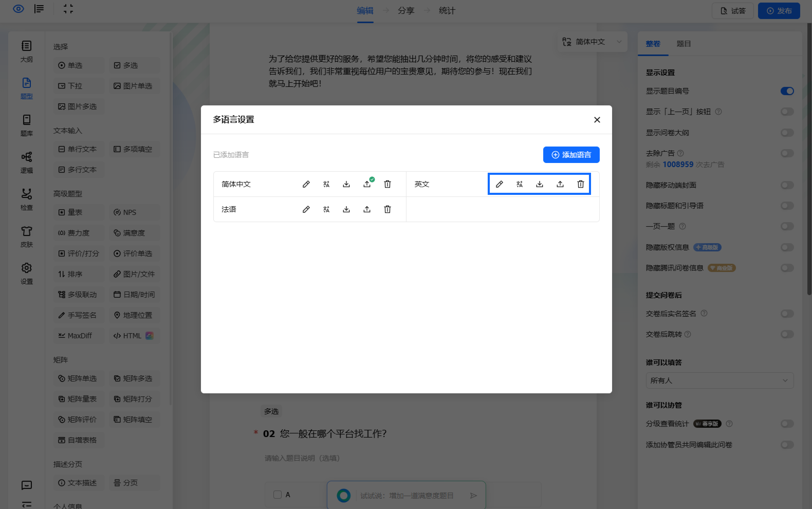Switch to the 编辑 step tab
The width and height of the screenshot is (812, 509).
365,11
